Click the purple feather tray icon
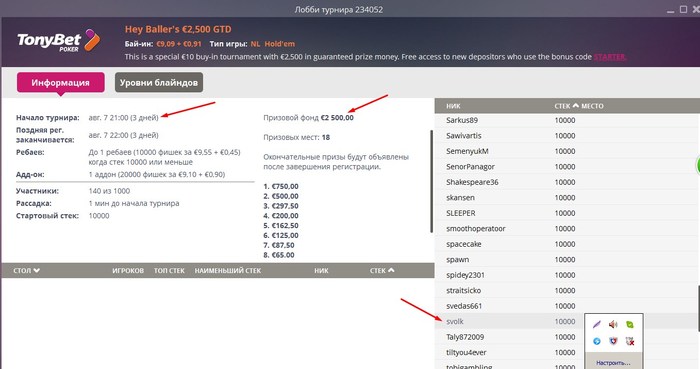700x369 pixels. [597, 324]
